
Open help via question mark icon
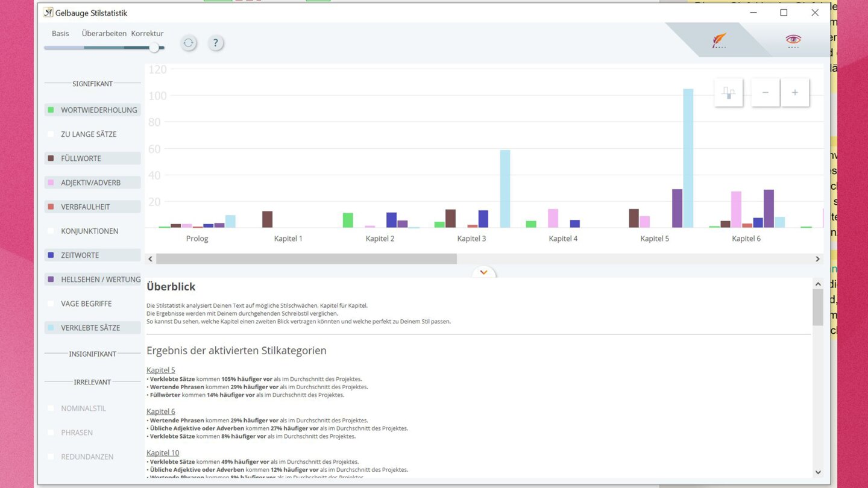[215, 43]
